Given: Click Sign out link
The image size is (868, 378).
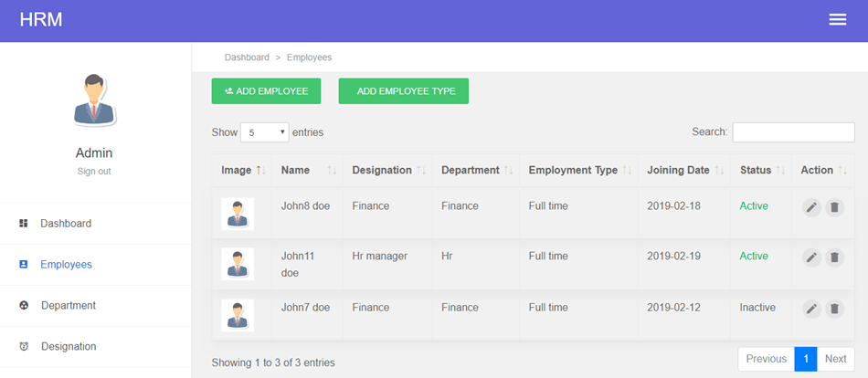Looking at the screenshot, I should tap(94, 172).
